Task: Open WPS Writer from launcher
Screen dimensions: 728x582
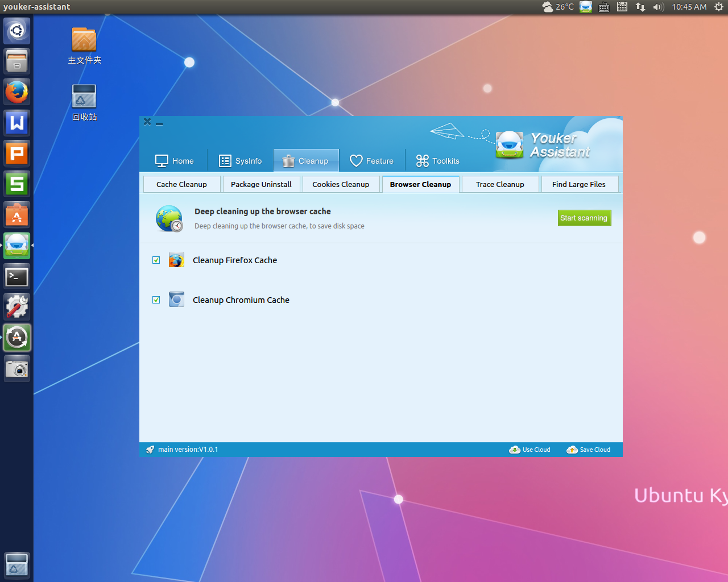Action: point(17,123)
